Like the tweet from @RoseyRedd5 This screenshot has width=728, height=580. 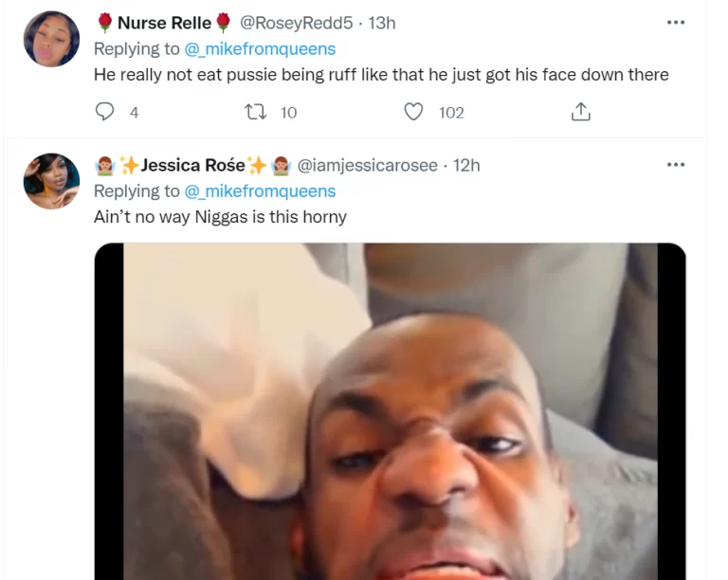tap(413, 112)
